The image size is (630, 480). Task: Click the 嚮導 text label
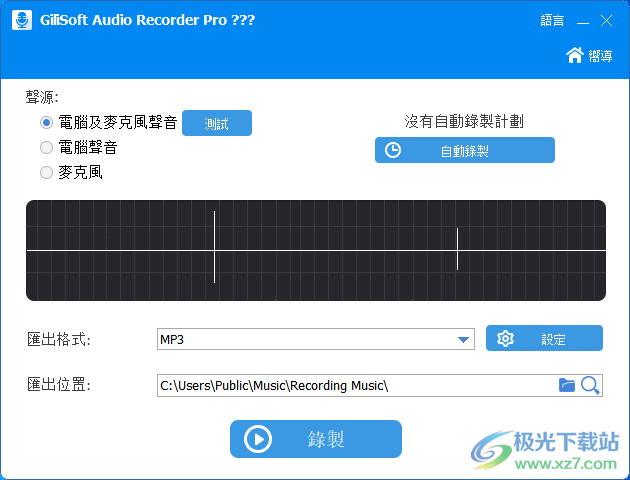click(601, 56)
